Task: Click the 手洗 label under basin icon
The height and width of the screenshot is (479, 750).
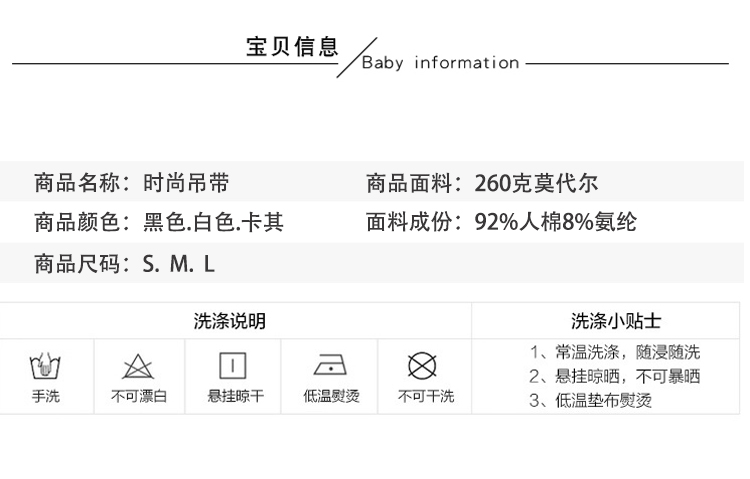Action: (x=45, y=397)
